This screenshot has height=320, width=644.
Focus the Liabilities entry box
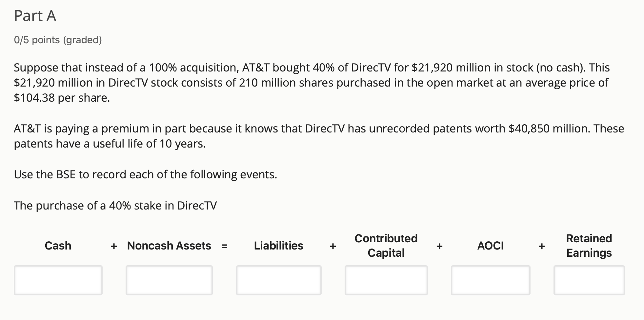pos(279,280)
